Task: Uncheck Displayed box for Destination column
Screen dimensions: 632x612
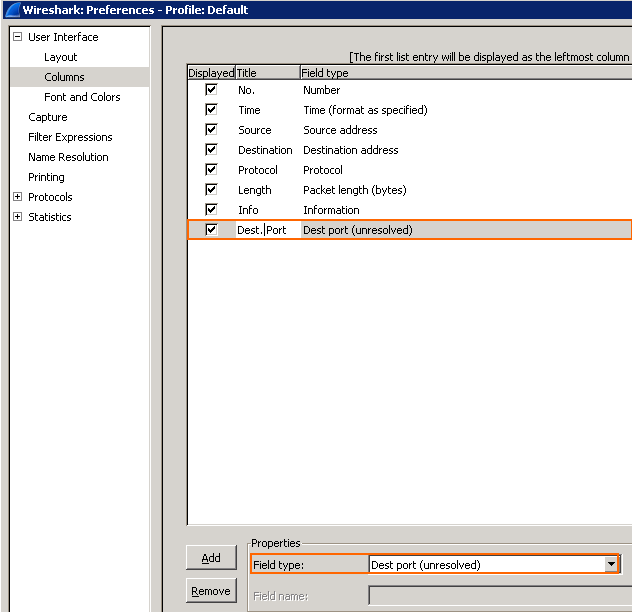Action: pos(211,150)
